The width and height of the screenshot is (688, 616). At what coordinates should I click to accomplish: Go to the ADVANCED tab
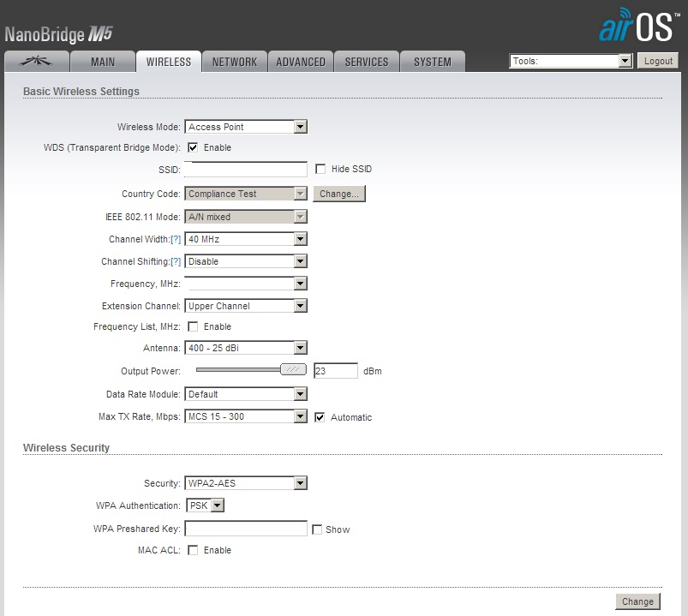pyautogui.click(x=301, y=62)
